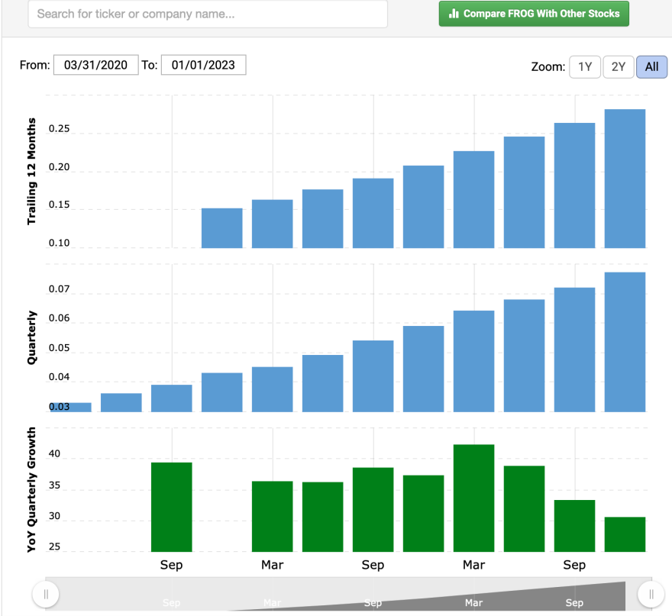Click the tallest Trailing 12 Months bar
Image resolution: width=672 pixels, height=616 pixels.
click(625, 179)
